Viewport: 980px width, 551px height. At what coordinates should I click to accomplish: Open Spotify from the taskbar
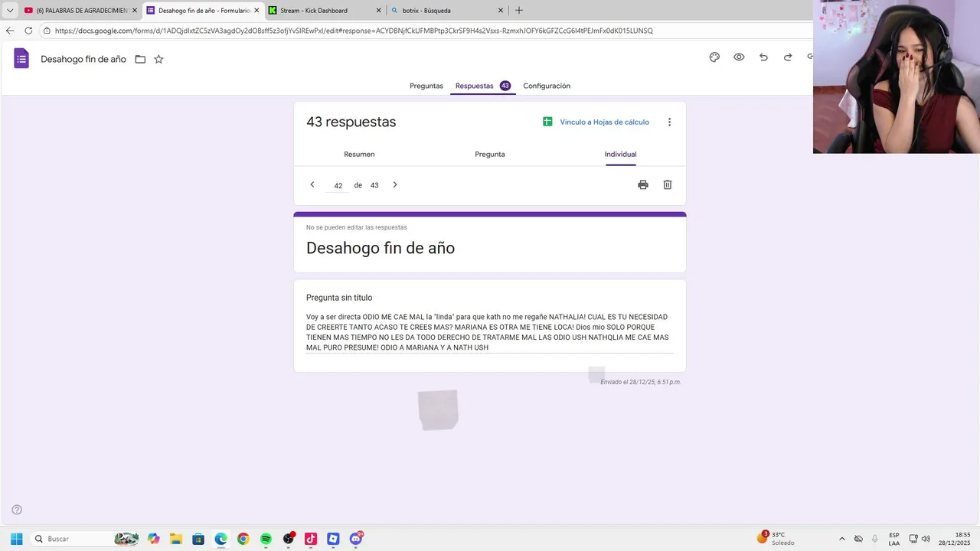pos(266,539)
